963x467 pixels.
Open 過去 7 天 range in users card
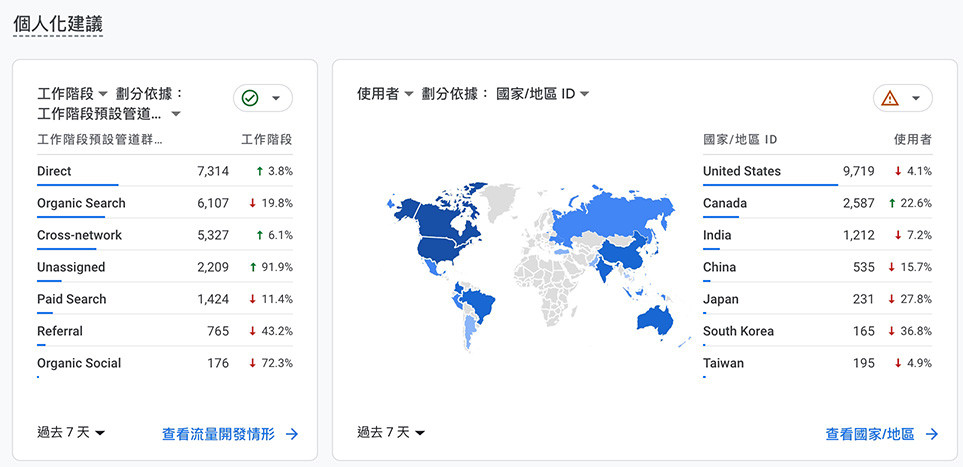coord(391,433)
